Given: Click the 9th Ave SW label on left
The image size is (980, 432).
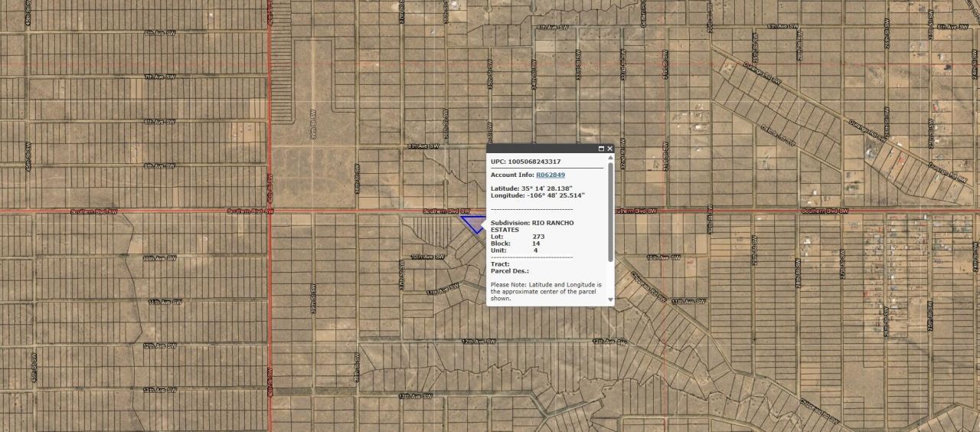Looking at the screenshot, I should coord(160,165).
